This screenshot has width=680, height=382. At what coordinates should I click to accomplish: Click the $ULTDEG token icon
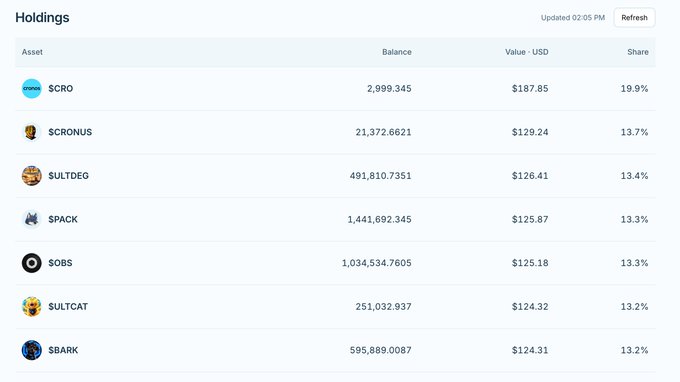click(32, 176)
